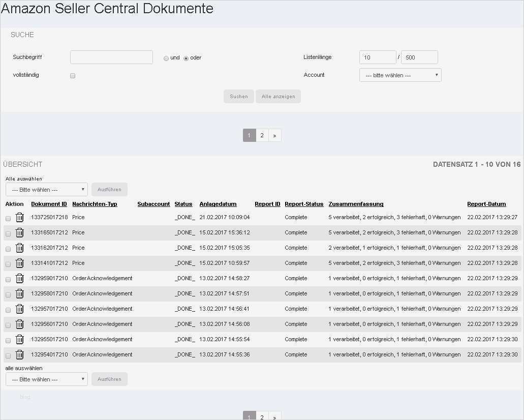
Task: Open the Account dropdown
Action: coord(400,75)
